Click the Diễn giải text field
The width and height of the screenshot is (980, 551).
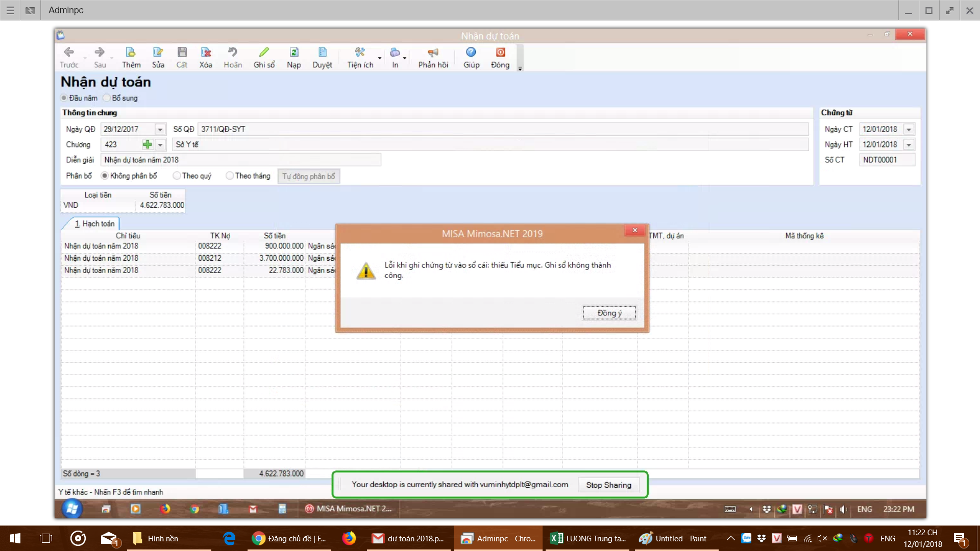pos(240,160)
